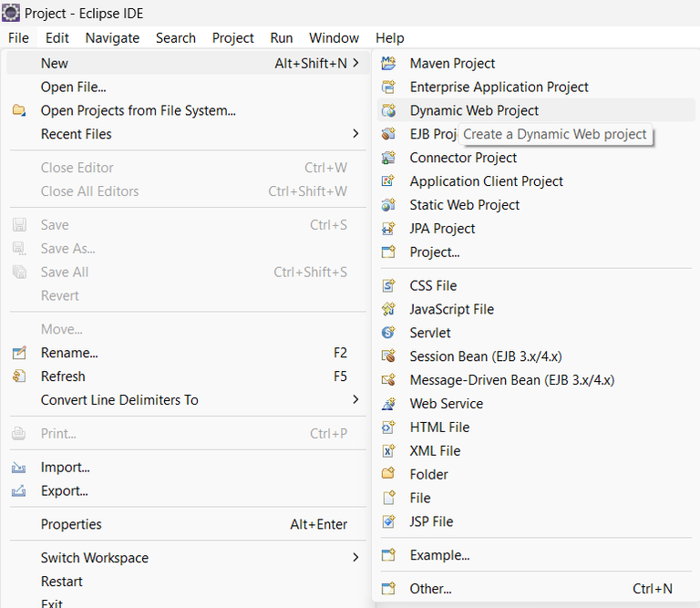Click Restart in the File menu
The height and width of the screenshot is (608, 700).
61,582
